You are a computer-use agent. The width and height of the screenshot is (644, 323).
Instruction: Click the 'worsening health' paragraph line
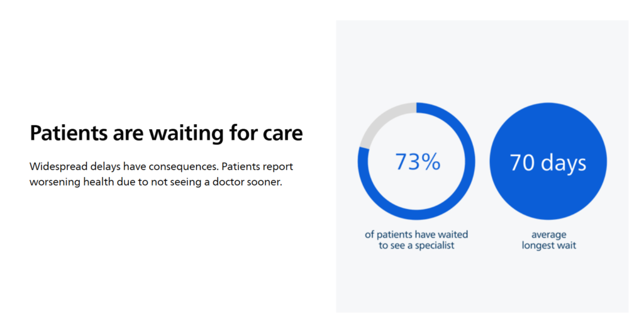coord(156,181)
